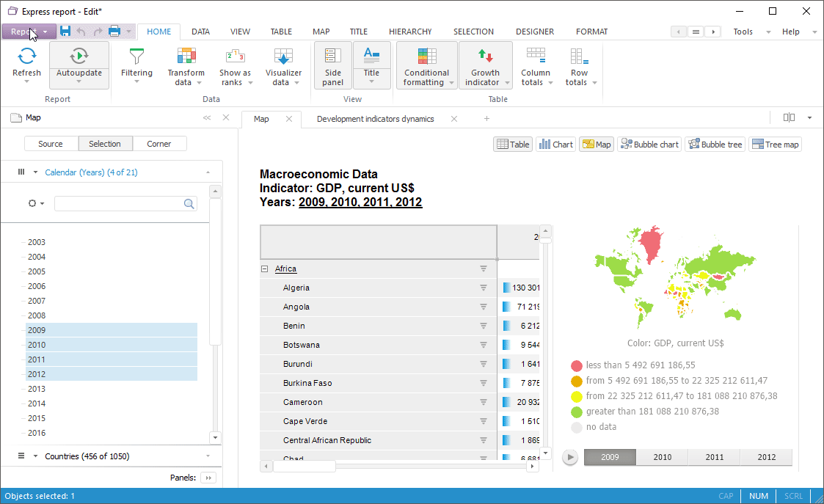Toggle the Side panel button

coord(332,65)
